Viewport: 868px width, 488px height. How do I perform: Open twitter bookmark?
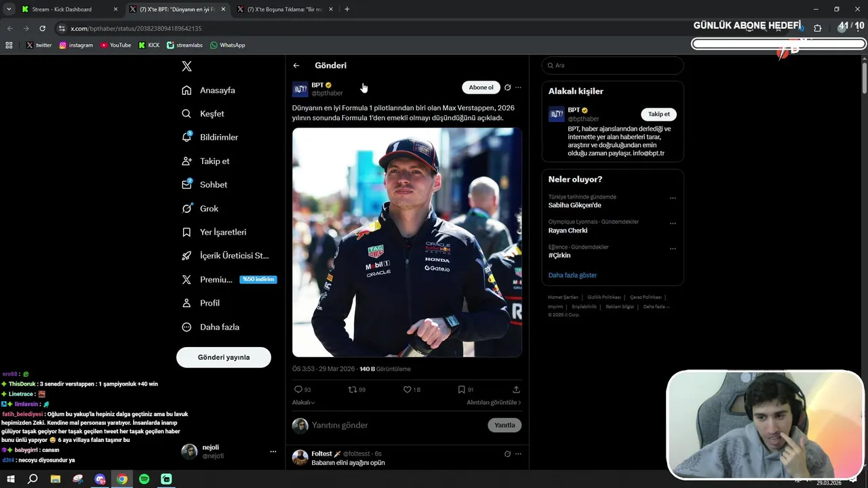click(x=39, y=45)
